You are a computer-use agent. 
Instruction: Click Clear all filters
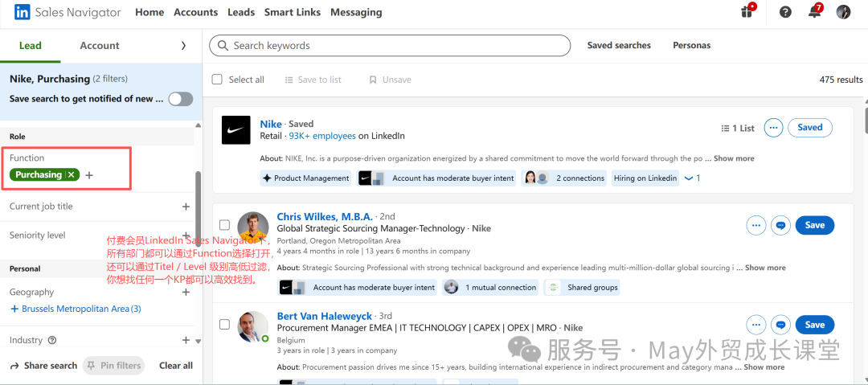[175, 366]
